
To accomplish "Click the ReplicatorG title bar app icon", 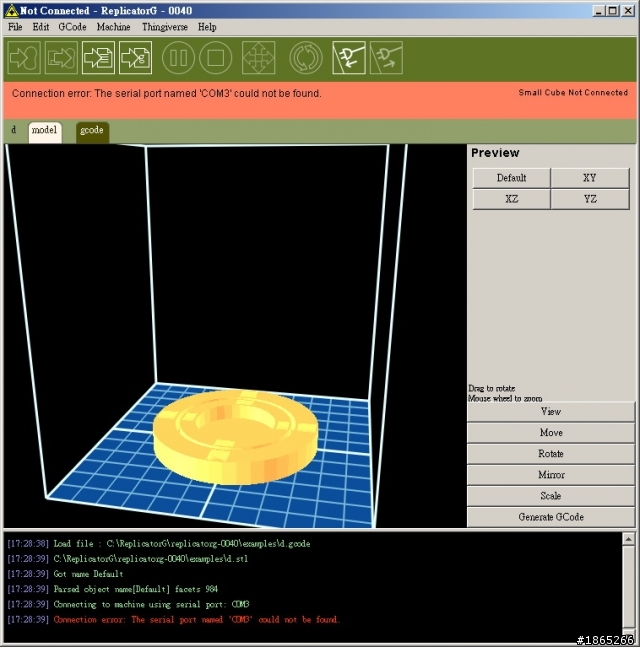I will tap(11, 11).
